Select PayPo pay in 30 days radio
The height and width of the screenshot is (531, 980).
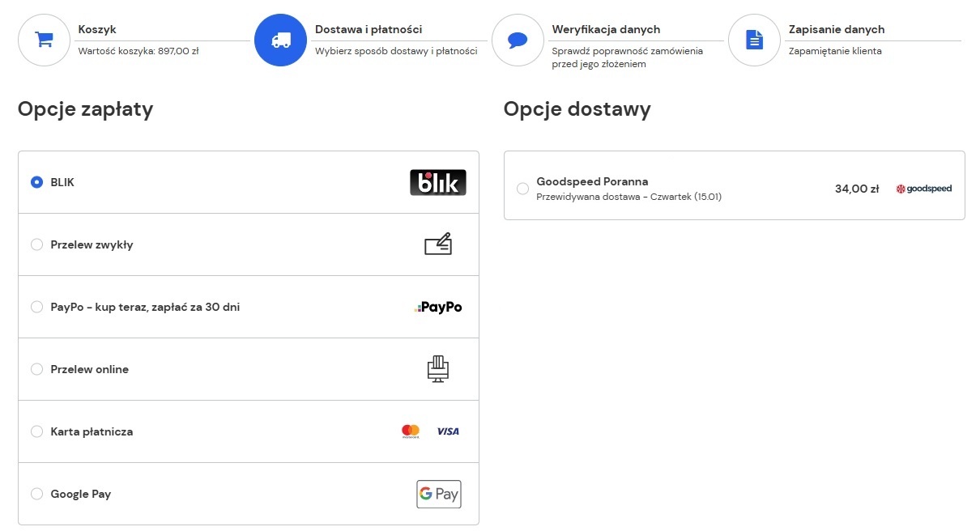coord(36,308)
